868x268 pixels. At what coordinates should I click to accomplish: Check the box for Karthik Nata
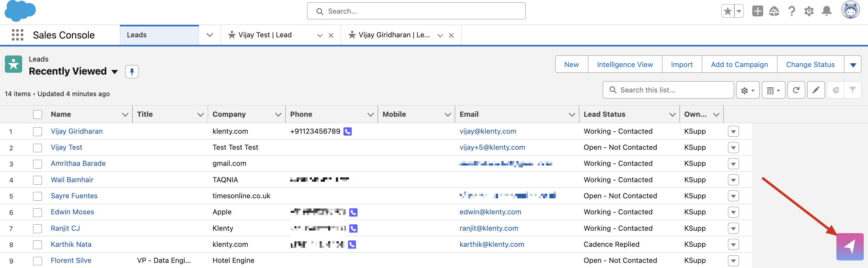click(37, 244)
